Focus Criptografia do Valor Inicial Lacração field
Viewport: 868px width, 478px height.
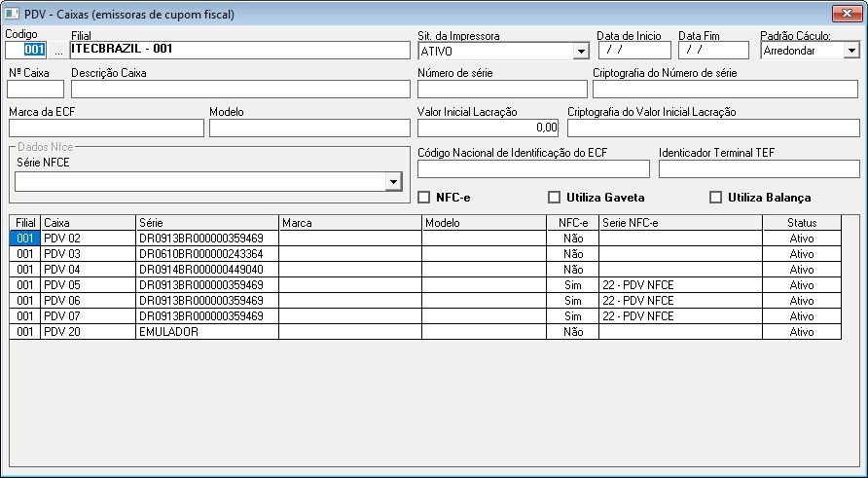click(713, 128)
